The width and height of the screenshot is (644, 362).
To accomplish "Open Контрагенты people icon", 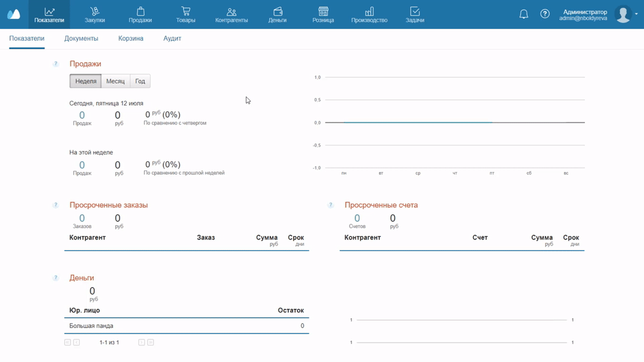I will [x=231, y=11].
